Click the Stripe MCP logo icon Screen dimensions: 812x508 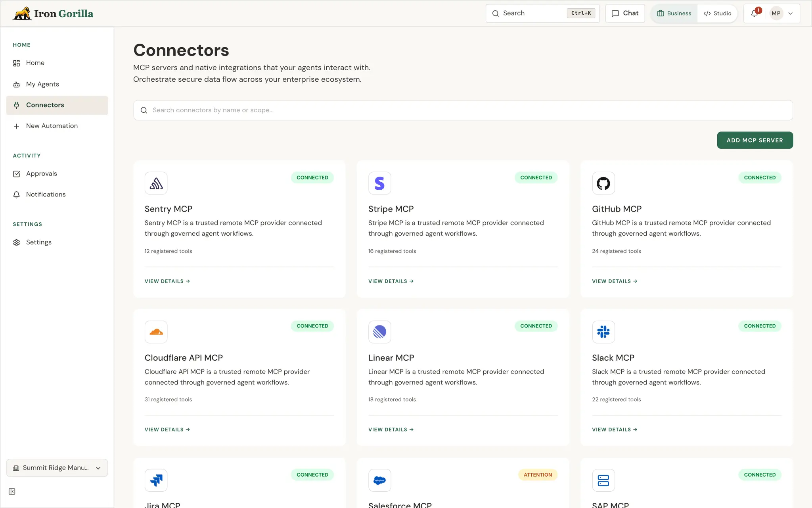(380, 183)
